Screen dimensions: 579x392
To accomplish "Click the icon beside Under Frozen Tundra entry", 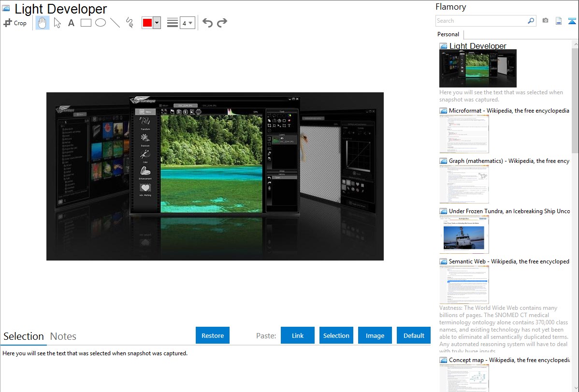I will [x=443, y=211].
